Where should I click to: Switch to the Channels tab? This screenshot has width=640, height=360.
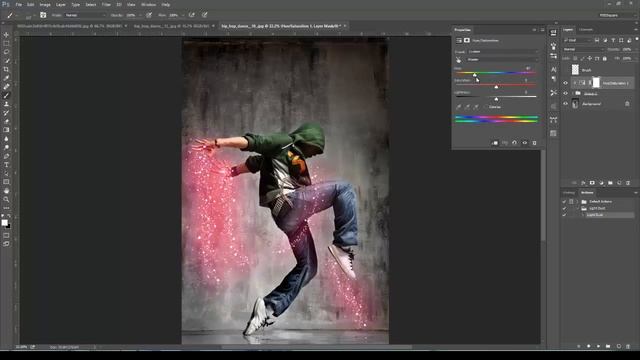tap(586, 30)
